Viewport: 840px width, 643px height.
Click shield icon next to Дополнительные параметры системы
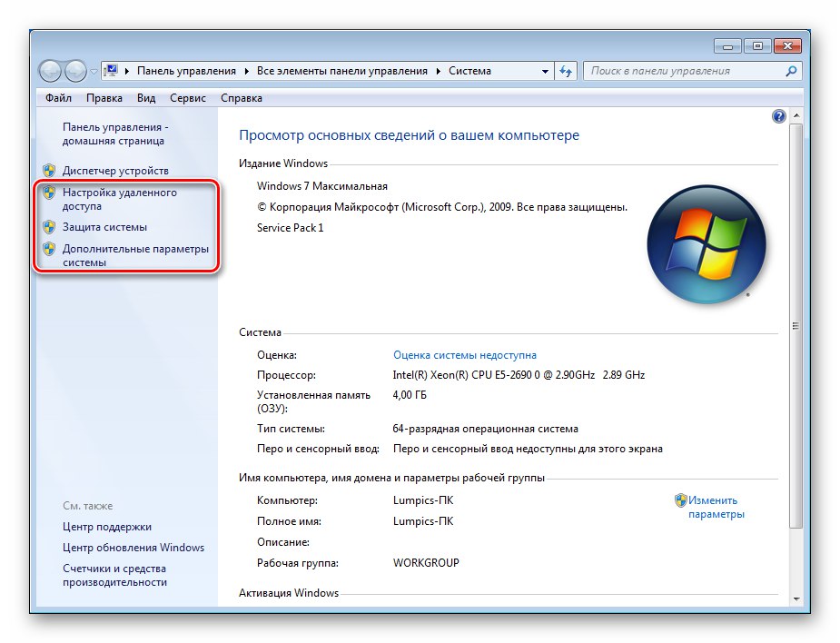(x=49, y=249)
